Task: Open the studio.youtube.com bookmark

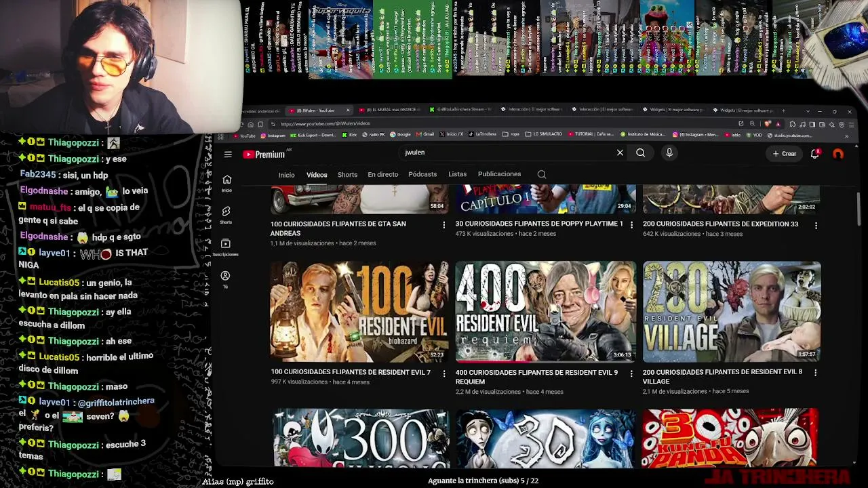Action: [x=790, y=135]
